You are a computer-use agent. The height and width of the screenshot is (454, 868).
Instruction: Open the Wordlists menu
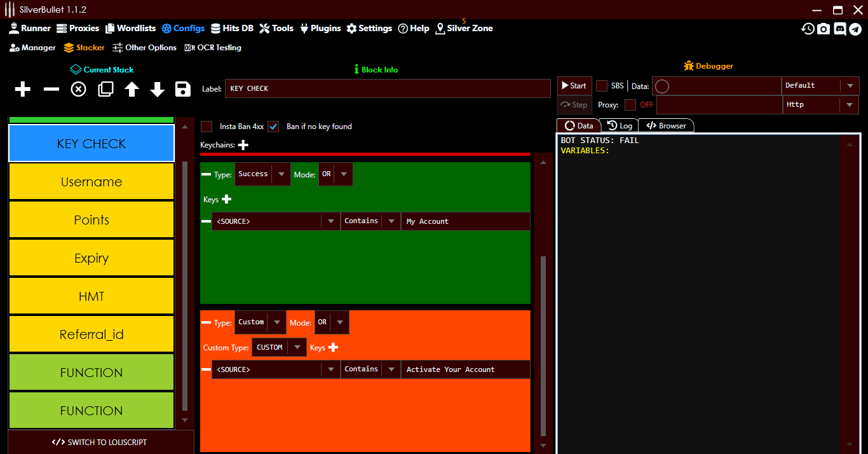(130, 28)
